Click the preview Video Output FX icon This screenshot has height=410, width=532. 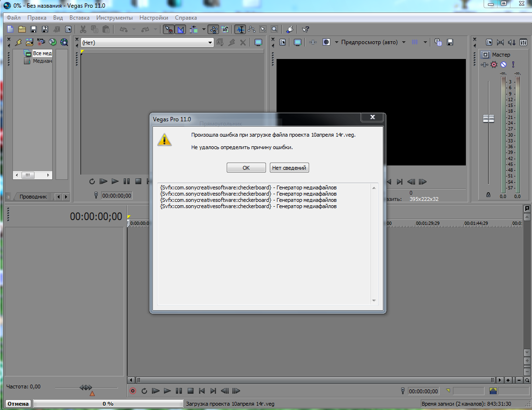point(313,42)
